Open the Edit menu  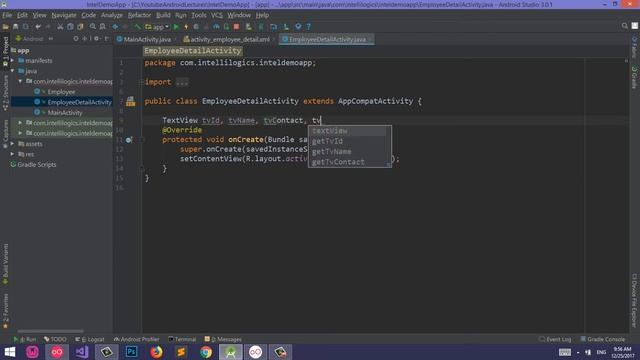(22, 15)
